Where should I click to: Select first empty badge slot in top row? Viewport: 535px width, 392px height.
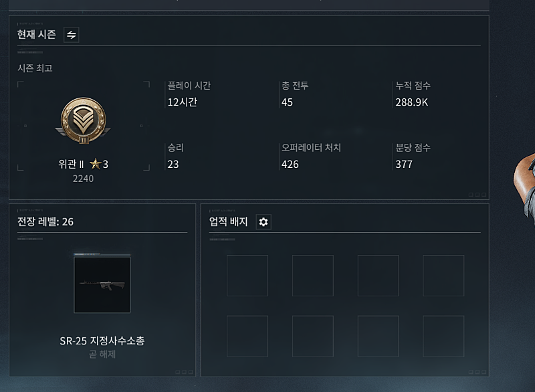pyautogui.click(x=247, y=276)
